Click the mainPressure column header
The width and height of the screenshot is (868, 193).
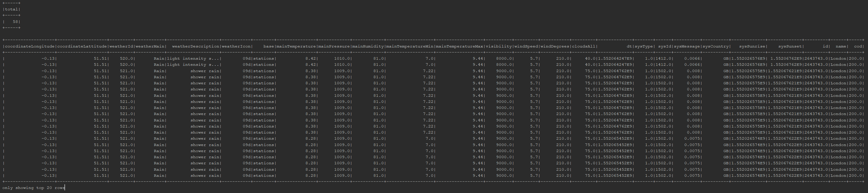pyautogui.click(x=334, y=46)
